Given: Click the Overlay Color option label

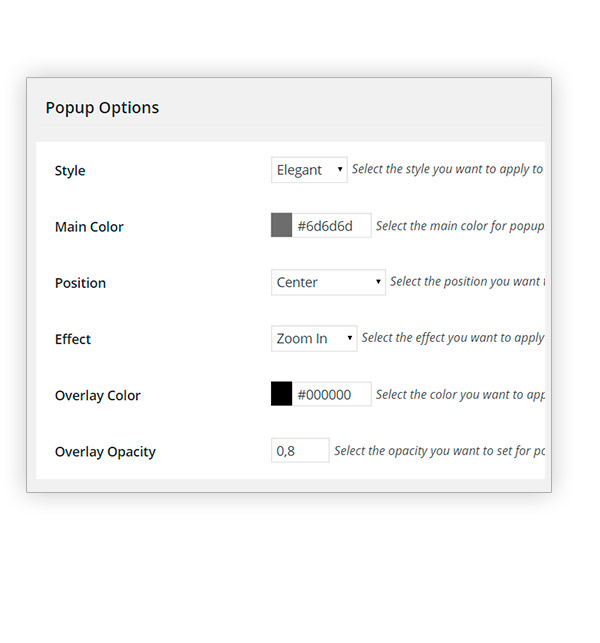Looking at the screenshot, I should [x=97, y=395].
